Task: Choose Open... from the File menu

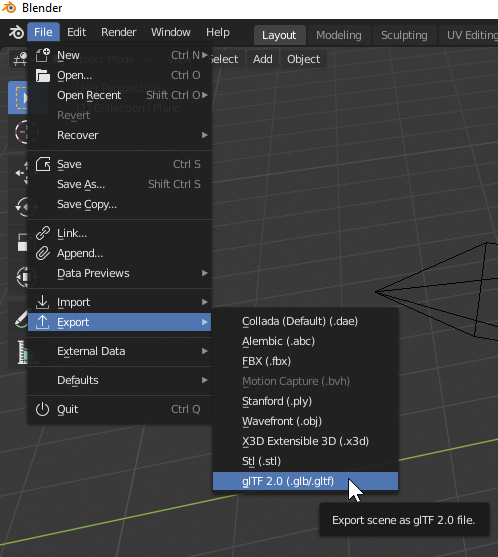Action: click(x=120, y=75)
